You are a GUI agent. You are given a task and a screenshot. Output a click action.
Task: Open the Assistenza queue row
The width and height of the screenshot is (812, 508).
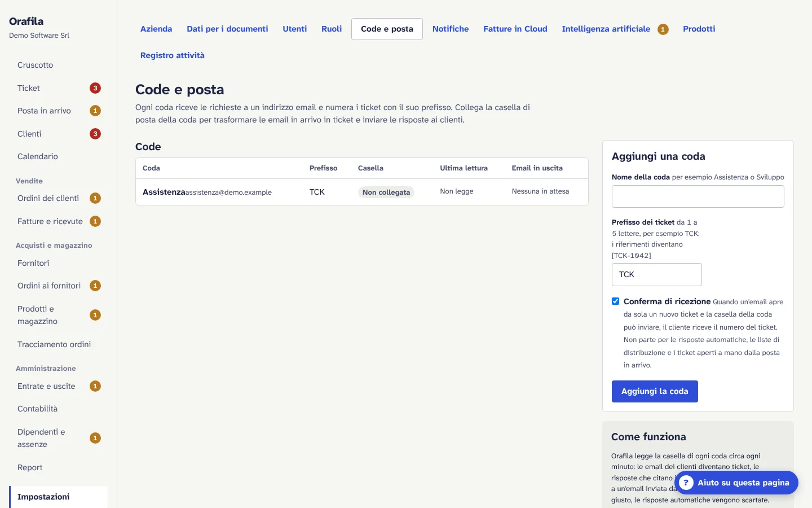[362, 192]
